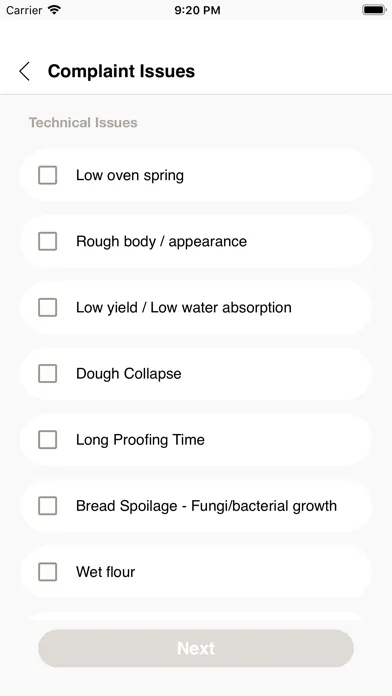
Task: Check the Low oven spring checkbox
Action: [x=48, y=175]
